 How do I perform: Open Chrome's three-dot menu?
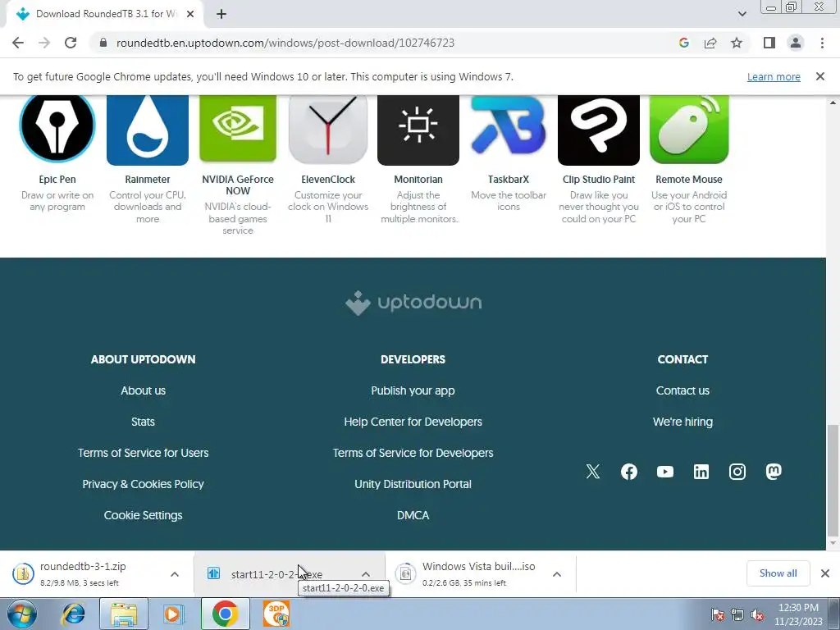(x=822, y=43)
